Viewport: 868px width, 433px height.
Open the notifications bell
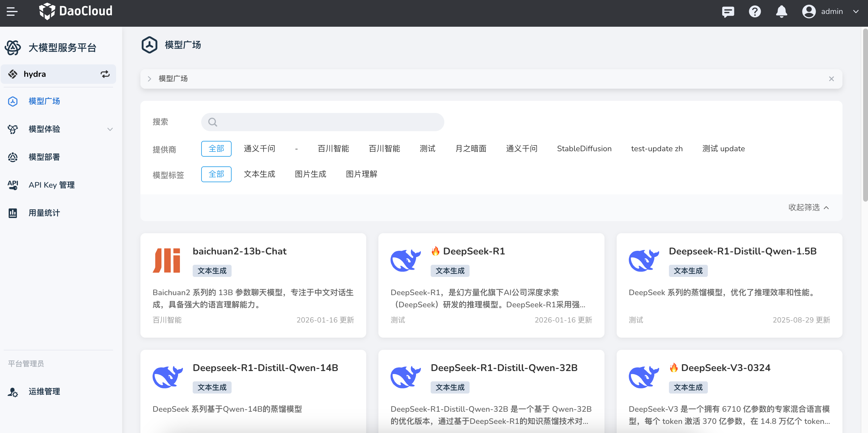point(781,12)
